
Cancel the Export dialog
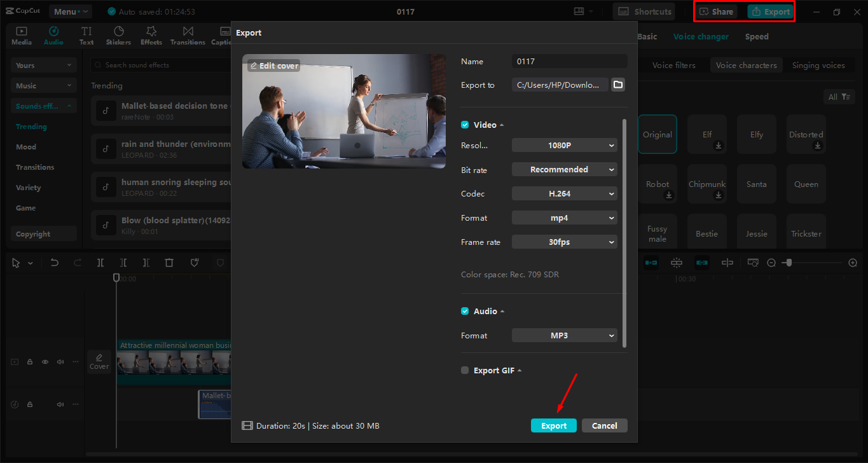(x=605, y=425)
